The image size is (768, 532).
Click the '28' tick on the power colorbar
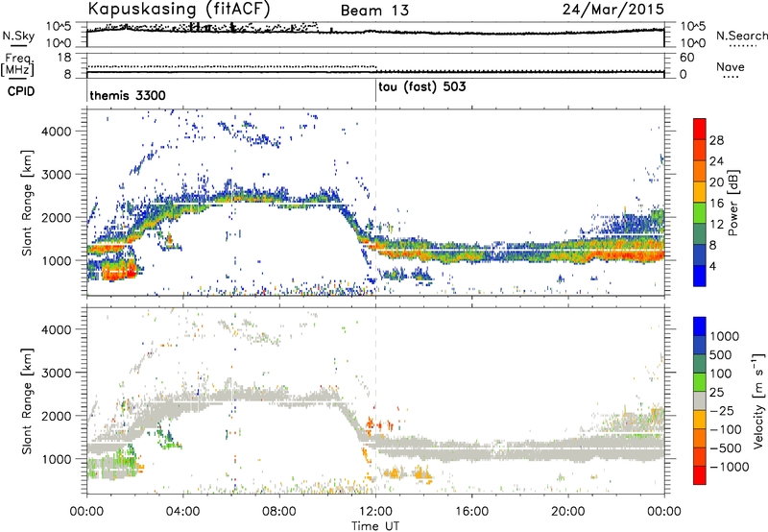coord(716,140)
